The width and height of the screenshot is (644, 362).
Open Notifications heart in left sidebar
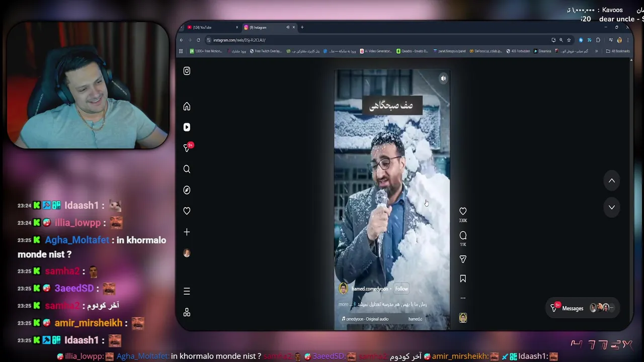tap(187, 211)
